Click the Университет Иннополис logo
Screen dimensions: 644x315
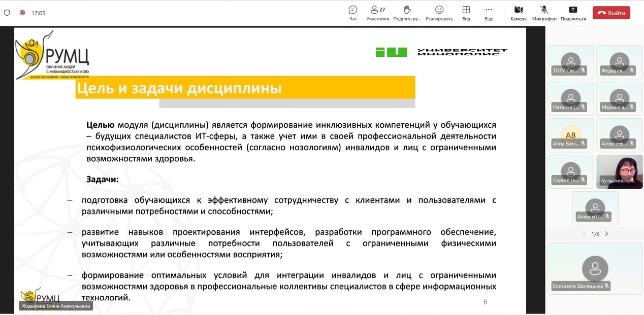[x=441, y=52]
